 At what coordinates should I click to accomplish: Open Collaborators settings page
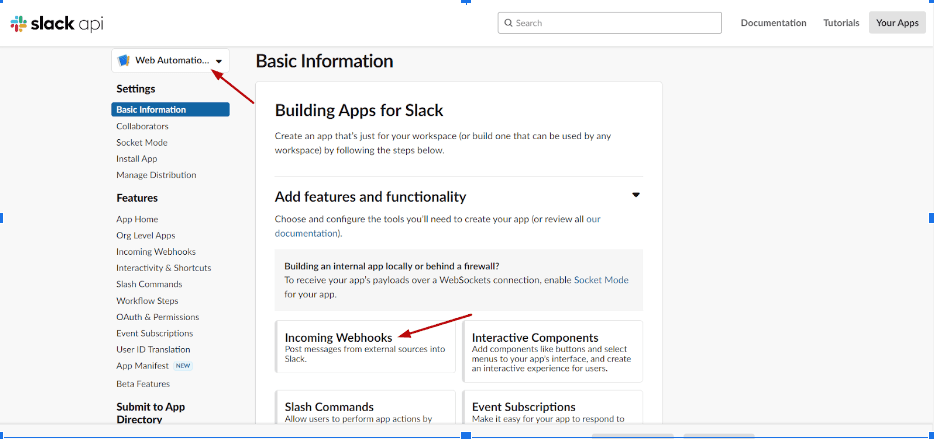coord(142,126)
